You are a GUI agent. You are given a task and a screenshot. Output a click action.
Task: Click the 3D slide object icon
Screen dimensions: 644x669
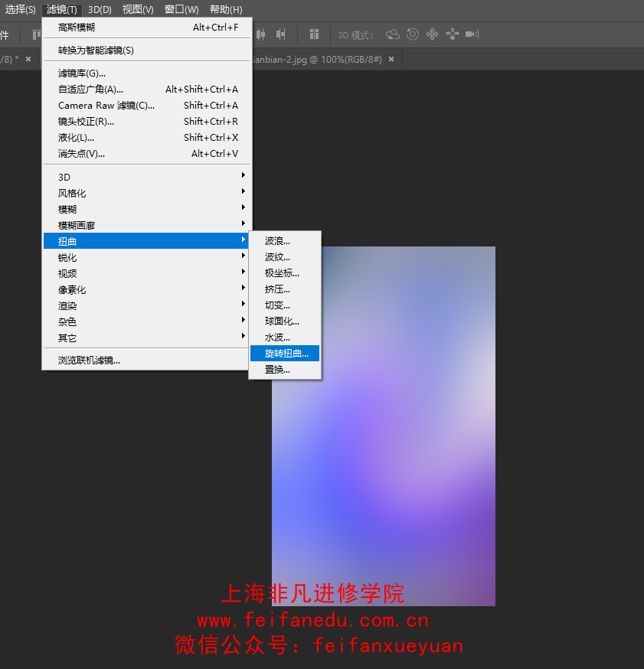(x=453, y=34)
